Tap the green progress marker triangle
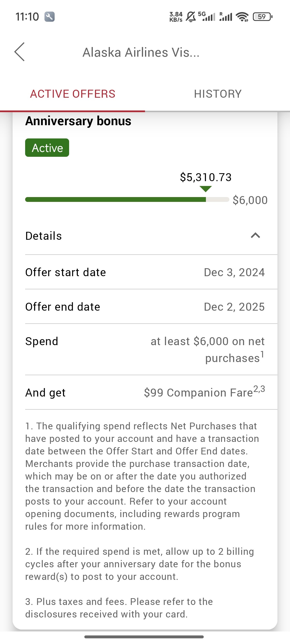 (206, 189)
